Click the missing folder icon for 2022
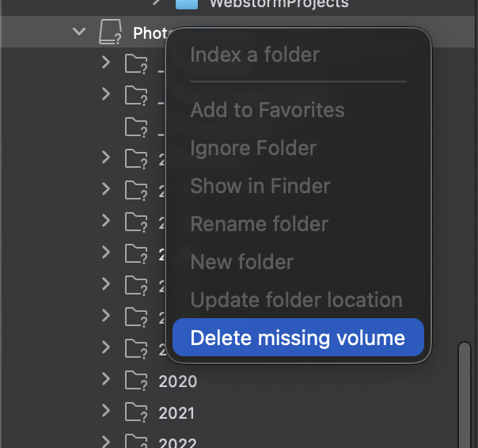Image resolution: width=478 pixels, height=448 pixels. (x=136, y=441)
